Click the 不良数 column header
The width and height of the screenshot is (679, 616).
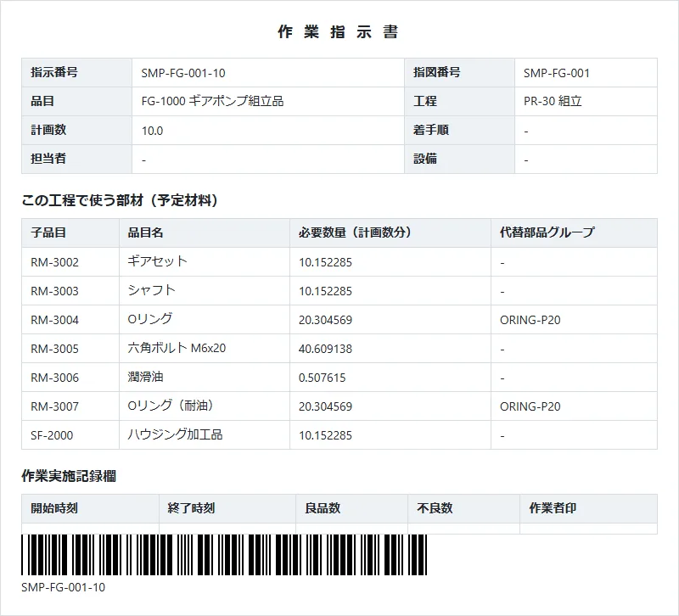pyautogui.click(x=463, y=508)
